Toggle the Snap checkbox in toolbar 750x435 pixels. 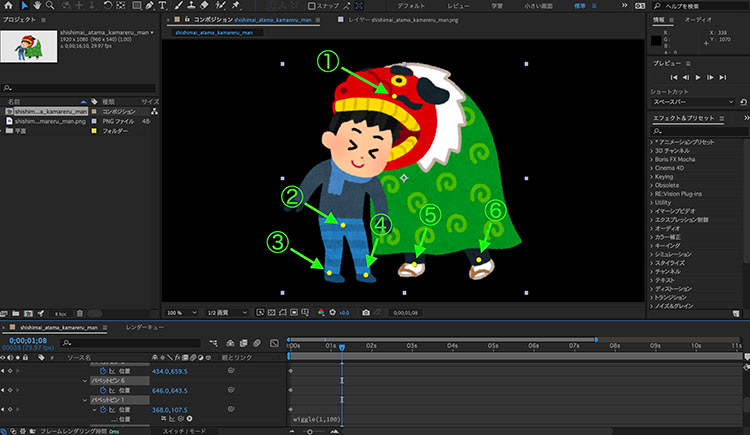click(x=312, y=6)
